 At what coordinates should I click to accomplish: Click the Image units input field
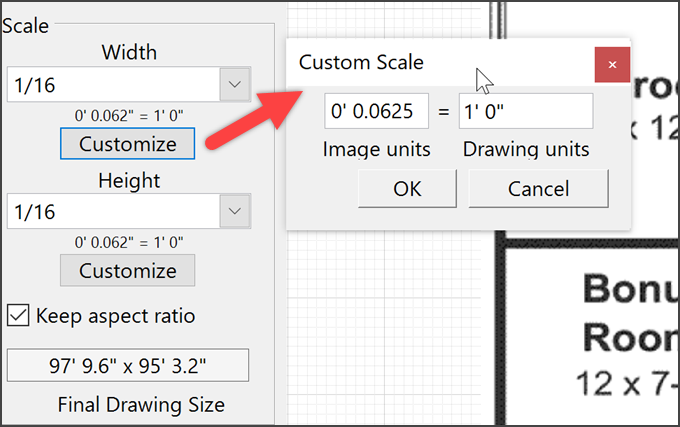(x=376, y=111)
